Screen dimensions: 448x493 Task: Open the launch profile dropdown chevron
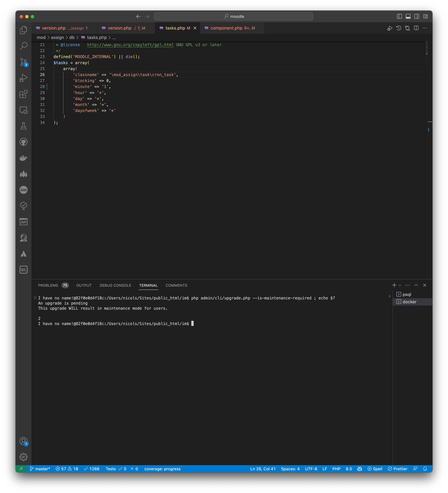(x=400, y=285)
